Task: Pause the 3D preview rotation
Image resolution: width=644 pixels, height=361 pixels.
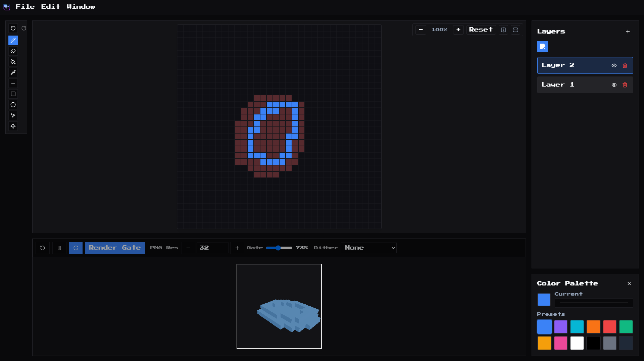Action: (x=59, y=248)
